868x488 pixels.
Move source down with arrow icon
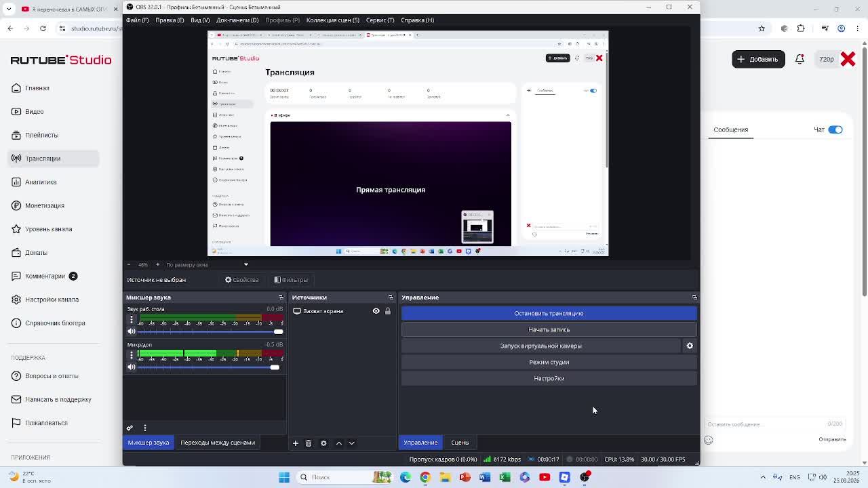(x=351, y=443)
